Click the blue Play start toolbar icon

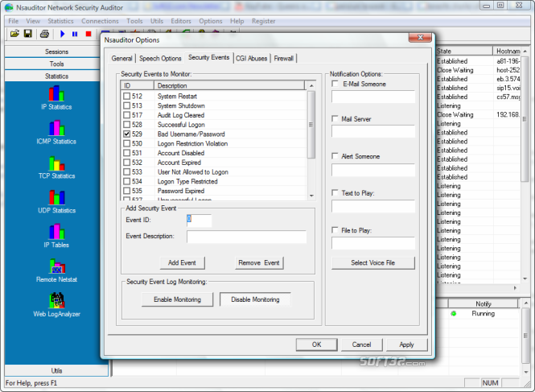[x=63, y=34]
